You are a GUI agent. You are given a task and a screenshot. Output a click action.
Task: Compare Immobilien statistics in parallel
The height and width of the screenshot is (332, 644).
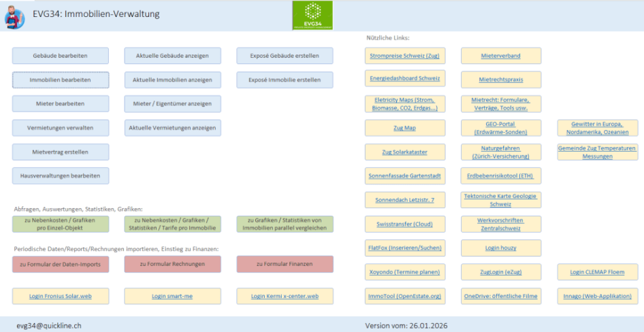click(x=285, y=225)
